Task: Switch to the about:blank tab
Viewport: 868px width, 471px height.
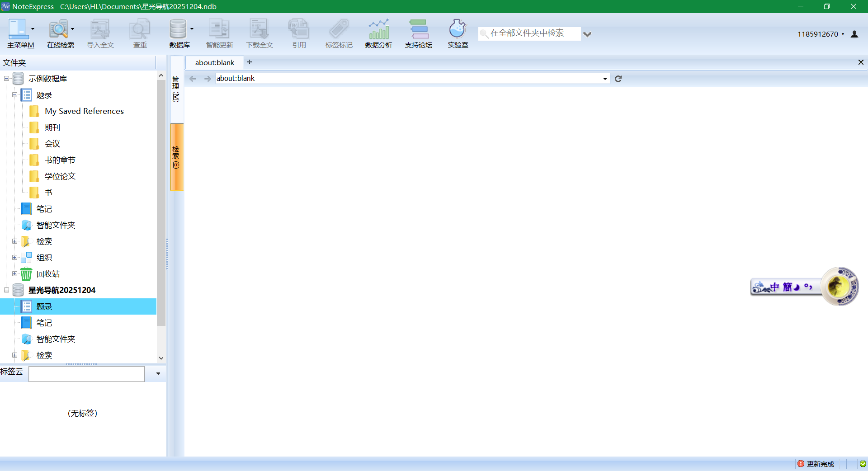Action: click(215, 63)
